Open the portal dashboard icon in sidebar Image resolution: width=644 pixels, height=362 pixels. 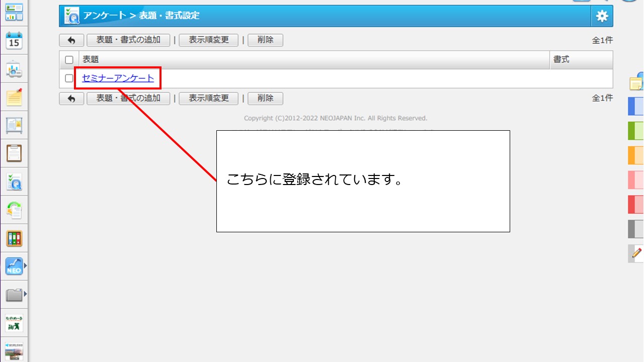[x=14, y=13]
